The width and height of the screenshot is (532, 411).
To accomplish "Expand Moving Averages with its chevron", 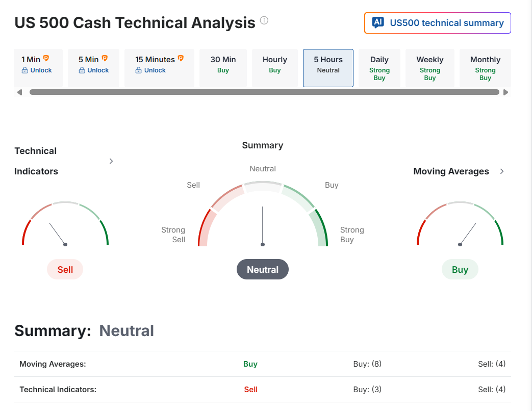I will coord(502,171).
